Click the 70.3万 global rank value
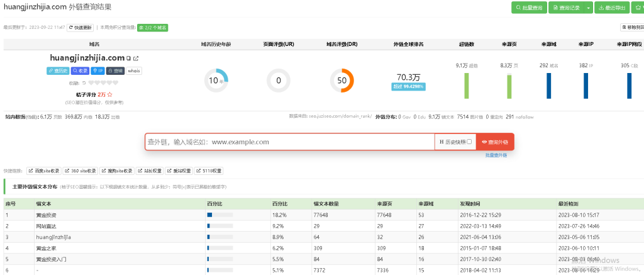 (x=408, y=77)
